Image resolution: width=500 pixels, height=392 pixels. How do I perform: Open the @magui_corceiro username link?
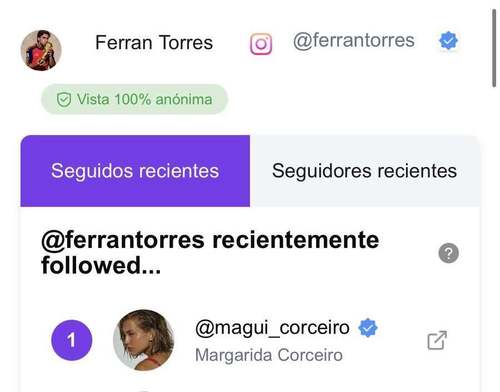click(272, 328)
